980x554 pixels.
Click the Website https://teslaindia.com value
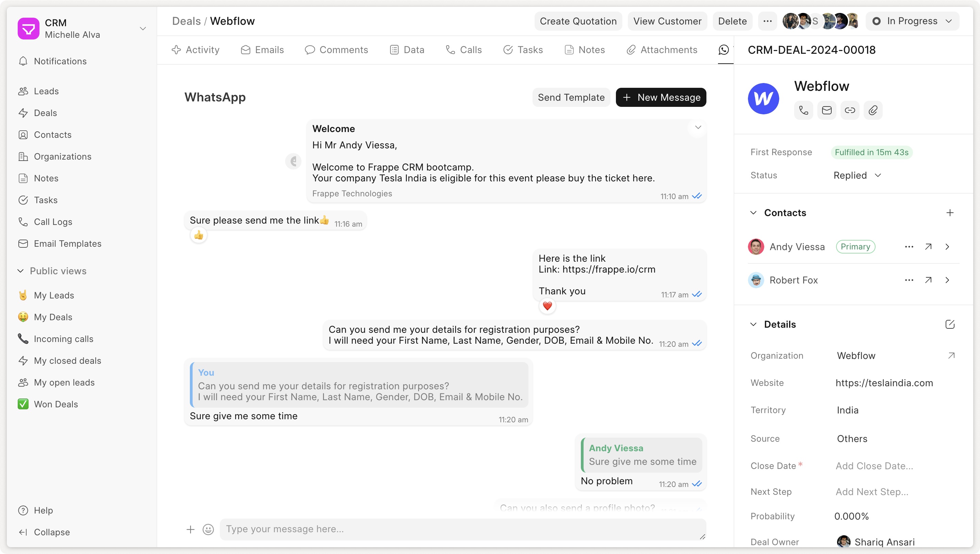884,383
